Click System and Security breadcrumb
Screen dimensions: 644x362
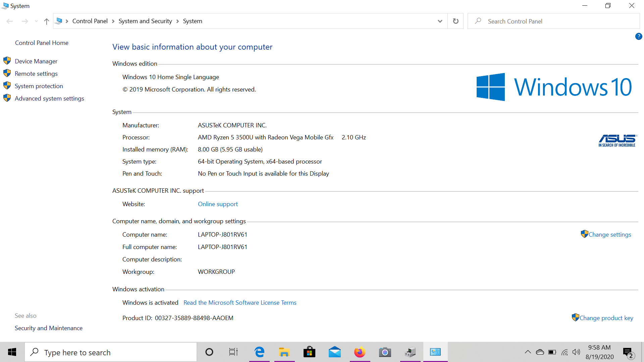pyautogui.click(x=145, y=21)
